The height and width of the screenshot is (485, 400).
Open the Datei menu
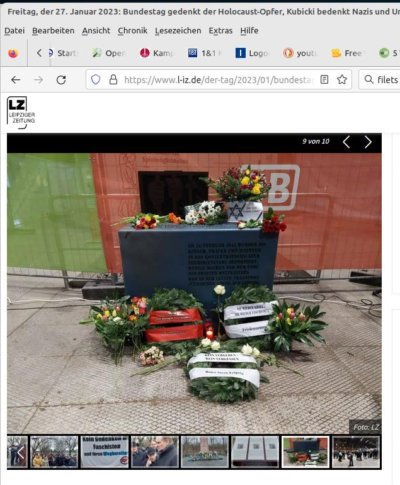[14, 31]
